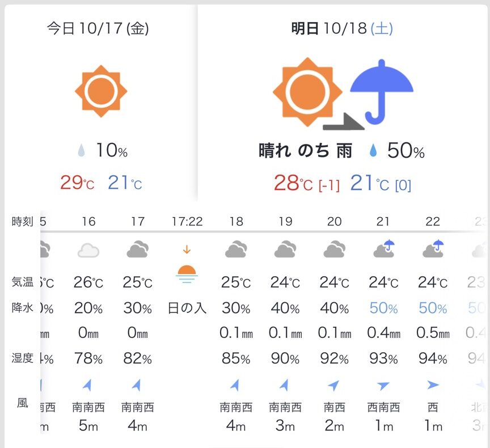Click tomorrow's sun icon in the forecast
Screen dimensions: 490x448
pos(307,92)
